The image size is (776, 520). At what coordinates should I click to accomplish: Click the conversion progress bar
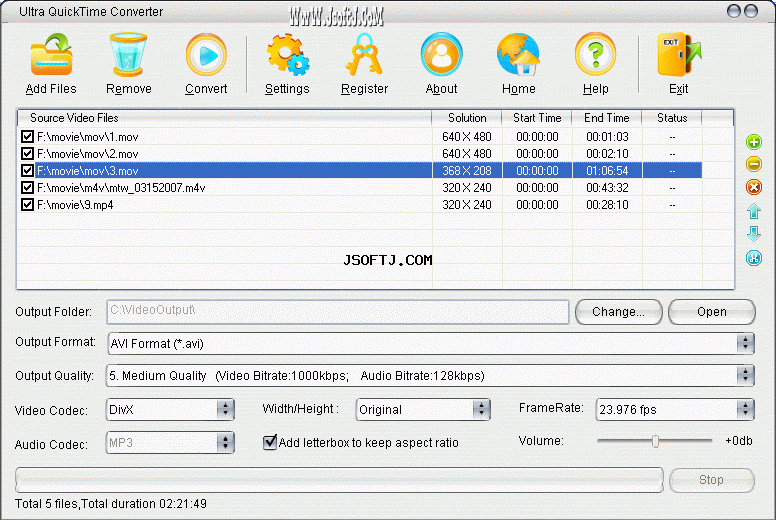pos(340,479)
